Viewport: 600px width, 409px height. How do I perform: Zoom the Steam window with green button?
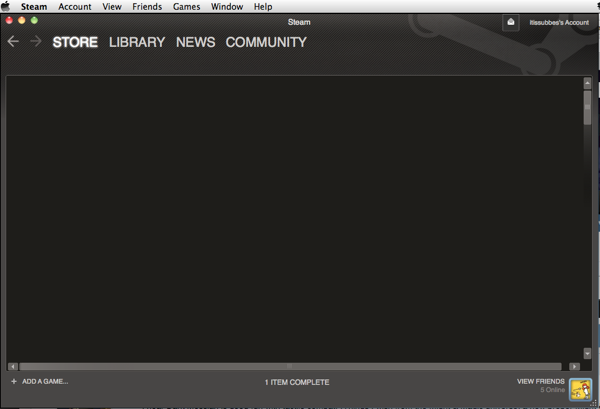tap(34, 20)
